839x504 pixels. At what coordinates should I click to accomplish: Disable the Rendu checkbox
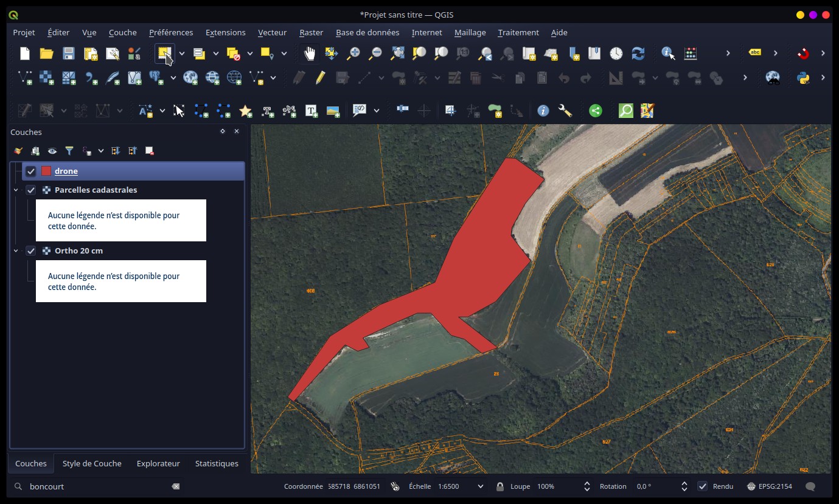coord(702,486)
